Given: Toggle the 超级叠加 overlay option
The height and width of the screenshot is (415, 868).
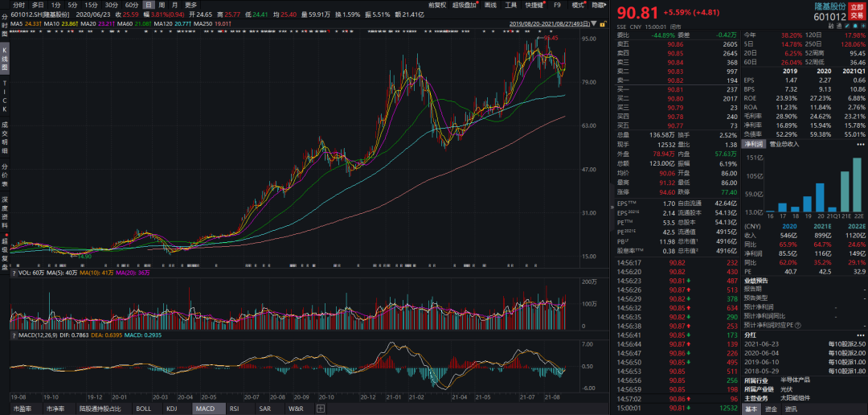Looking at the screenshot, I should coord(464,5).
